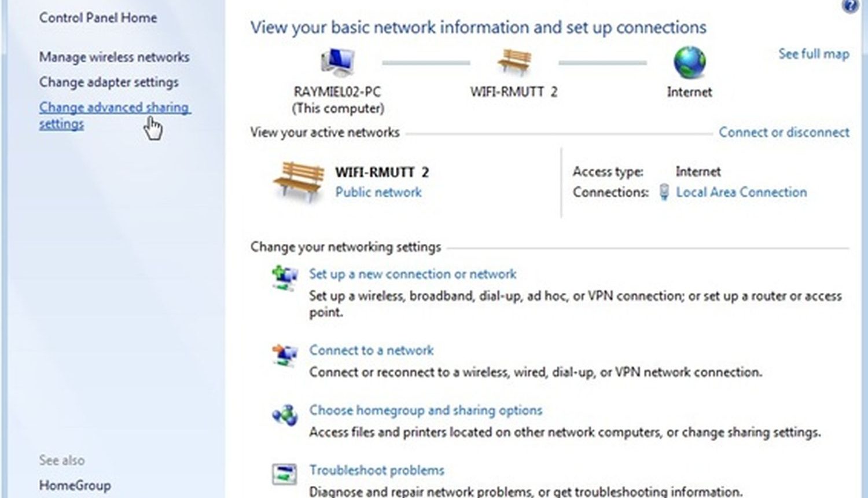
Task: Open the See full map link
Action: 814,54
